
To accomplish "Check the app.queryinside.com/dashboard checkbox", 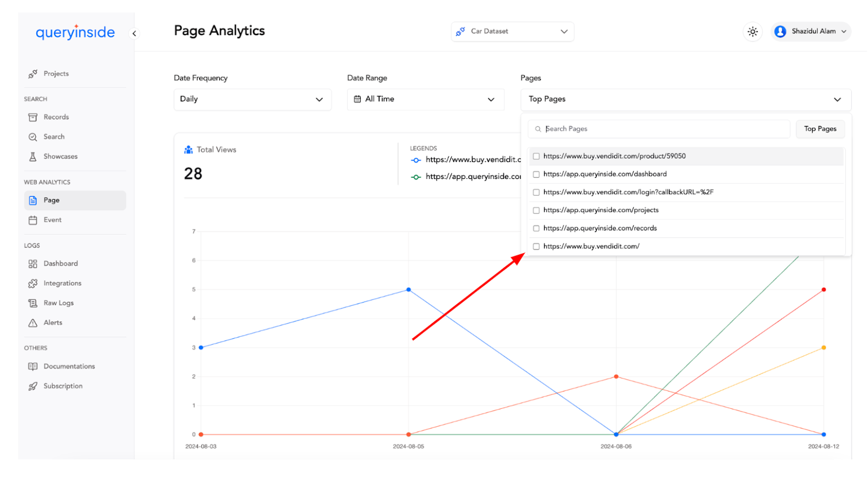I will pyautogui.click(x=537, y=175).
